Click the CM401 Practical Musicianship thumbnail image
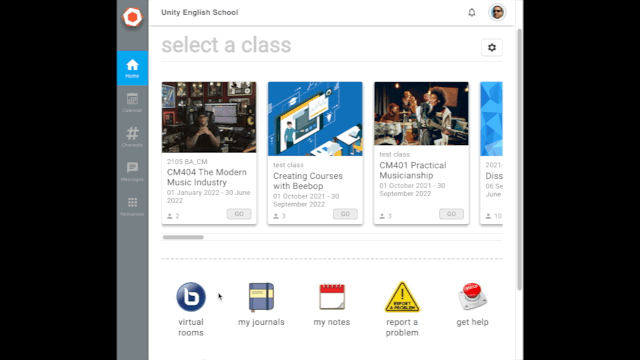640x360 pixels. click(x=421, y=113)
